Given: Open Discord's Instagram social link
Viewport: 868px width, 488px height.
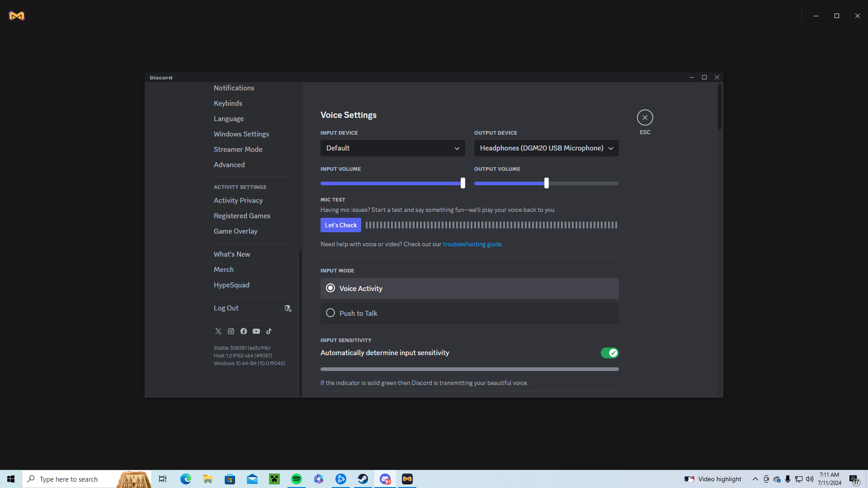Looking at the screenshot, I should point(231,331).
